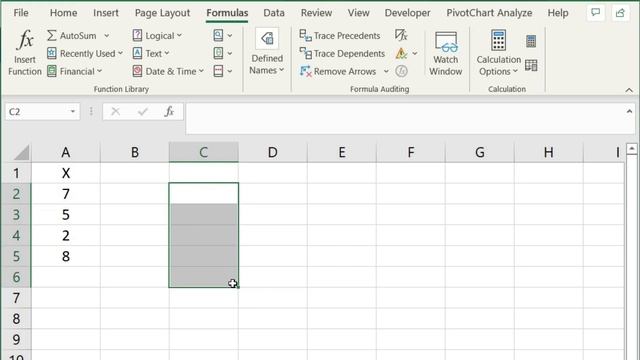The image size is (640, 360).
Task: Open the File tab
Action: click(x=21, y=13)
